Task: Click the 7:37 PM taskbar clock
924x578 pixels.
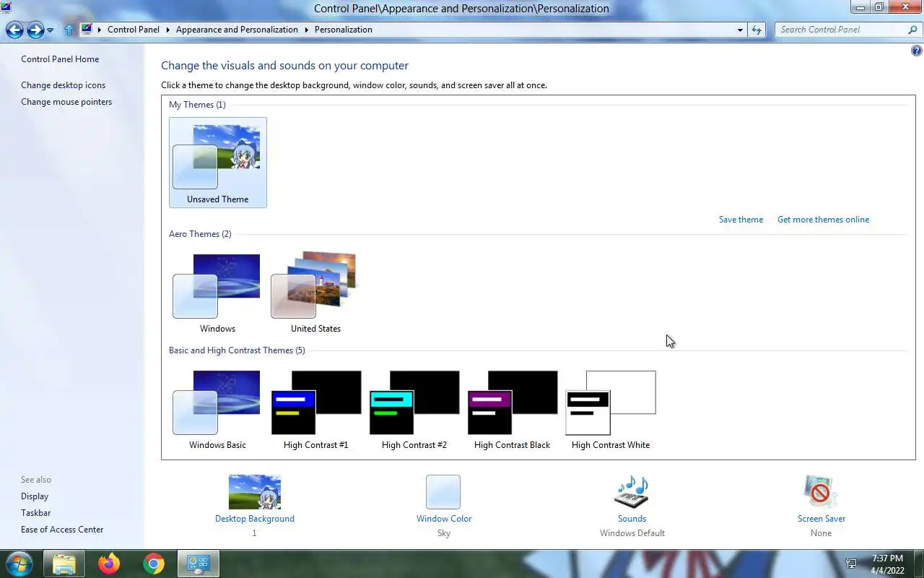Action: 887,558
